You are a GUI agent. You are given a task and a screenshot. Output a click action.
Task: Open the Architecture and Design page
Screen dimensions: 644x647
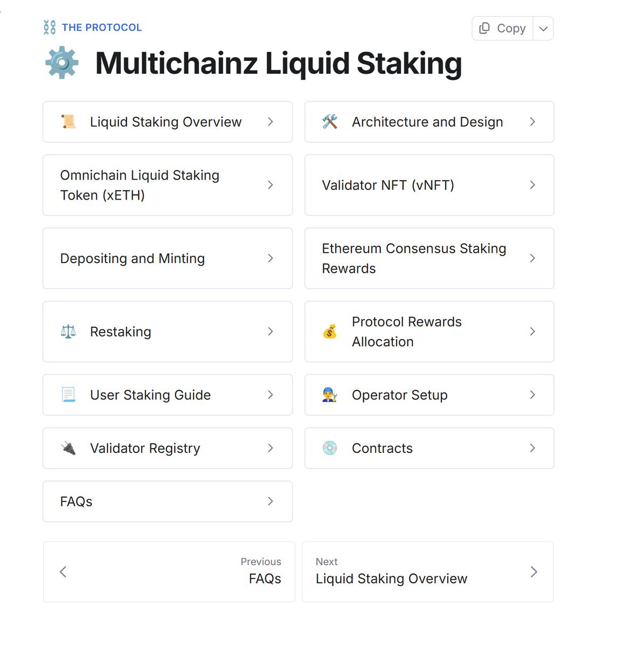click(x=430, y=122)
